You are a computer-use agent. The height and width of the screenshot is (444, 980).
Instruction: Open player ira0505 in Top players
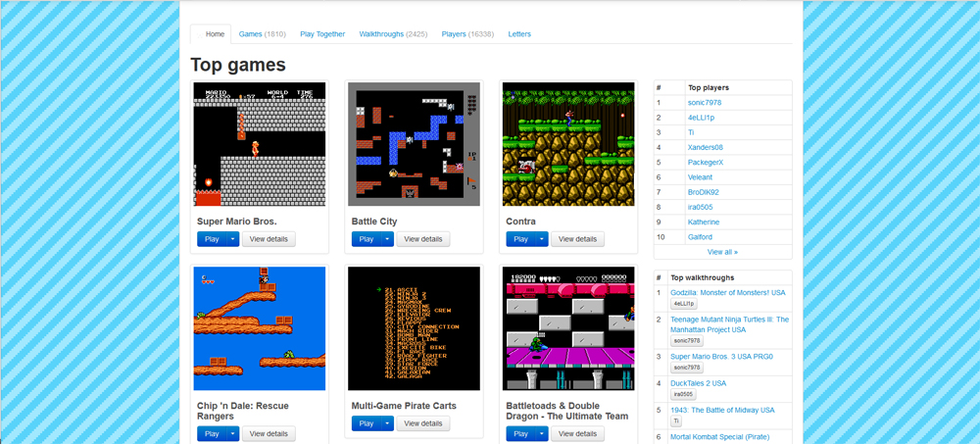click(x=701, y=207)
